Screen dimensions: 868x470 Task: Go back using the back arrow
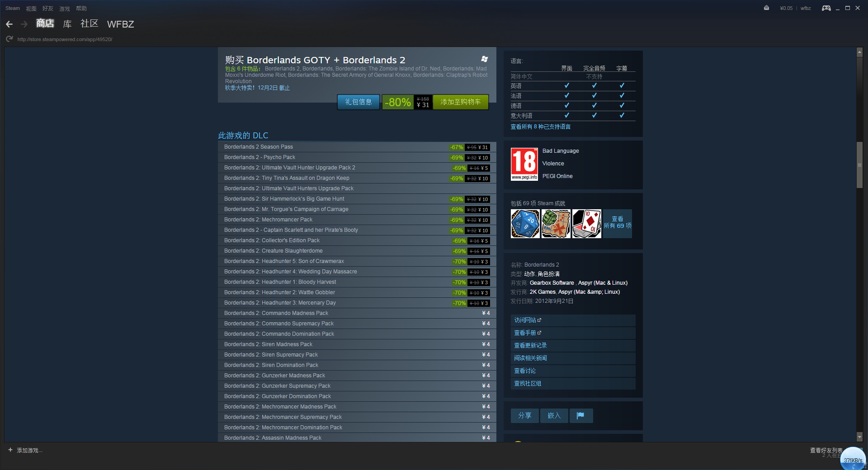9,24
